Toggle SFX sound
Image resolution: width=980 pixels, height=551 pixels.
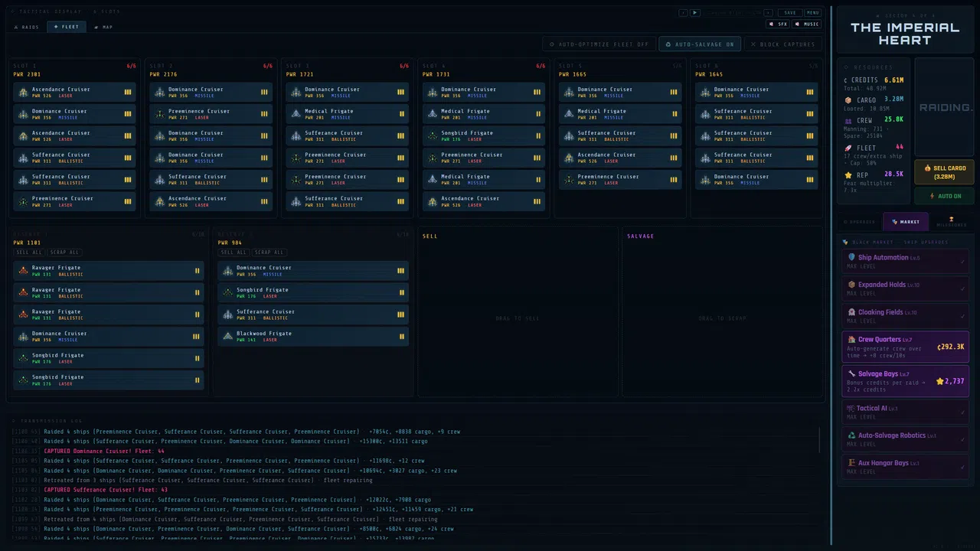tap(779, 24)
